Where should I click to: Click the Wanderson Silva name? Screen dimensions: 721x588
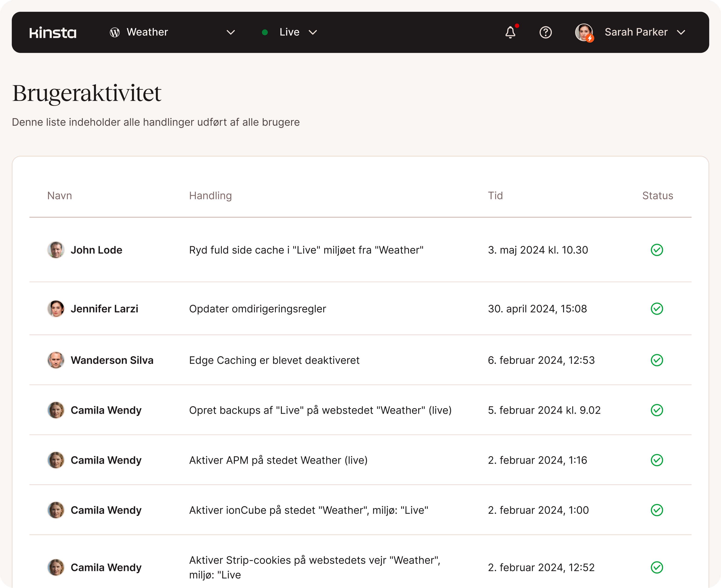pos(112,360)
